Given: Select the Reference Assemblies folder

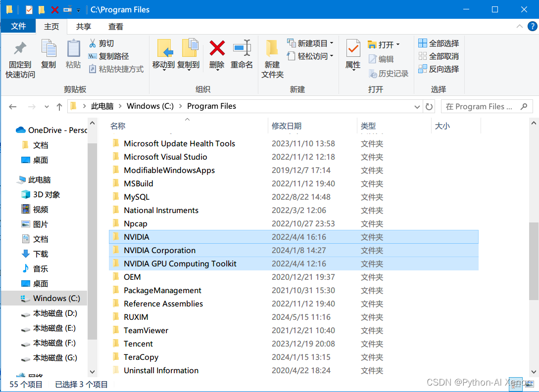Looking at the screenshot, I should coord(163,304).
